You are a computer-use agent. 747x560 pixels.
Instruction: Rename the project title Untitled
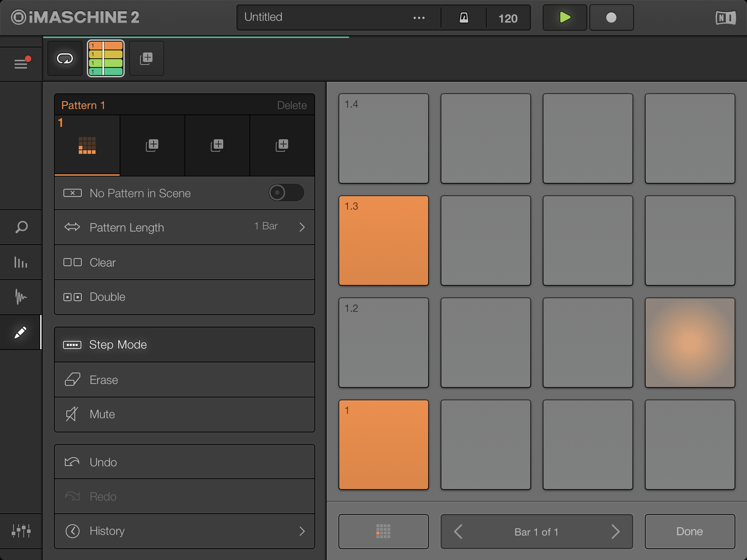pos(263,17)
